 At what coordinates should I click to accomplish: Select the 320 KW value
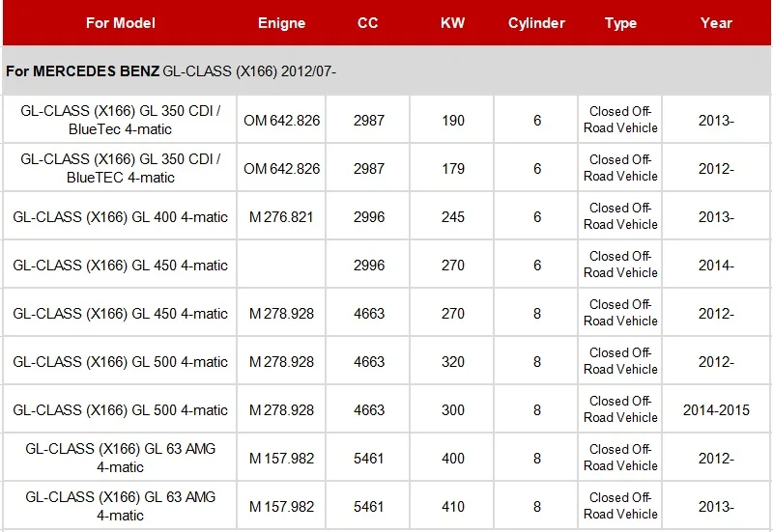(453, 361)
